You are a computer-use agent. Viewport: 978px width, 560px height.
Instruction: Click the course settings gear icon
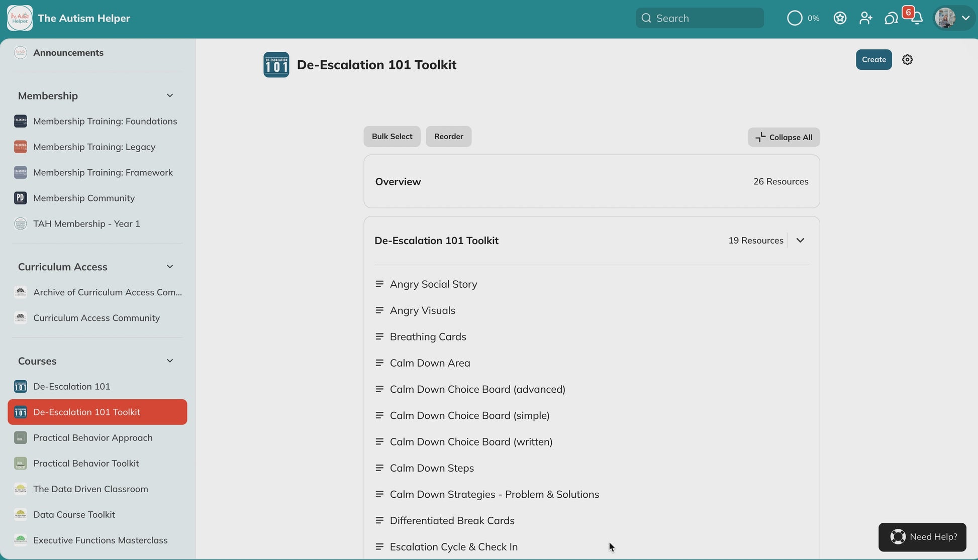click(907, 60)
